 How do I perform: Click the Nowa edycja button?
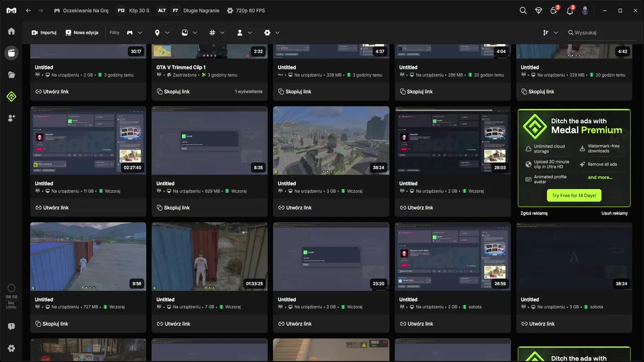pyautogui.click(x=82, y=33)
